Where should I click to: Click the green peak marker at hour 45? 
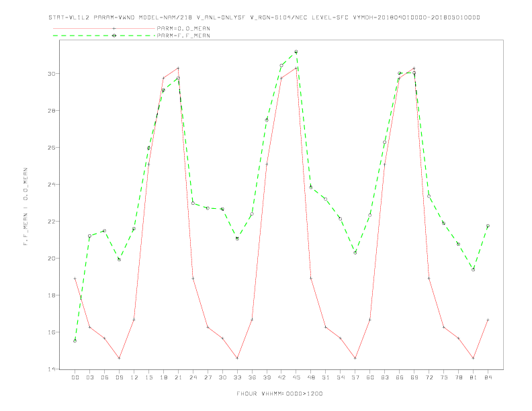tap(296, 52)
